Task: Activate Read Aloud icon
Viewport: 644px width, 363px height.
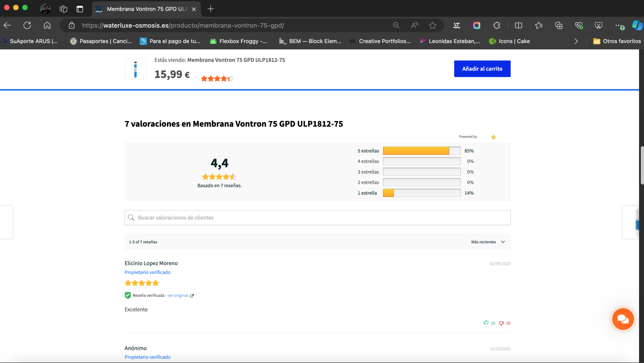Action: point(415,25)
